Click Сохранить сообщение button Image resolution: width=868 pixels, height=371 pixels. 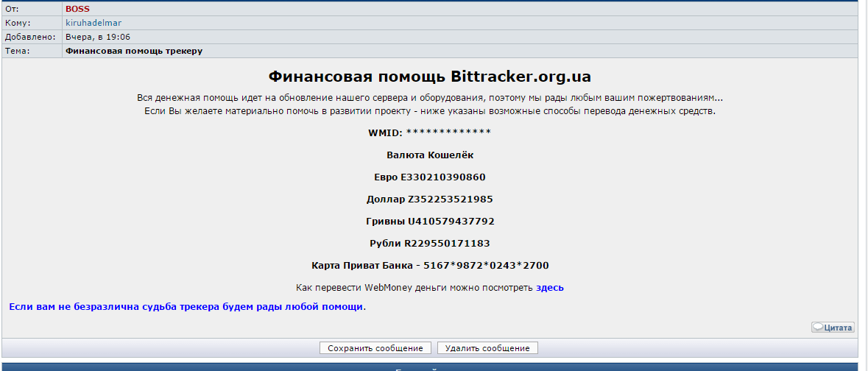[375, 348]
